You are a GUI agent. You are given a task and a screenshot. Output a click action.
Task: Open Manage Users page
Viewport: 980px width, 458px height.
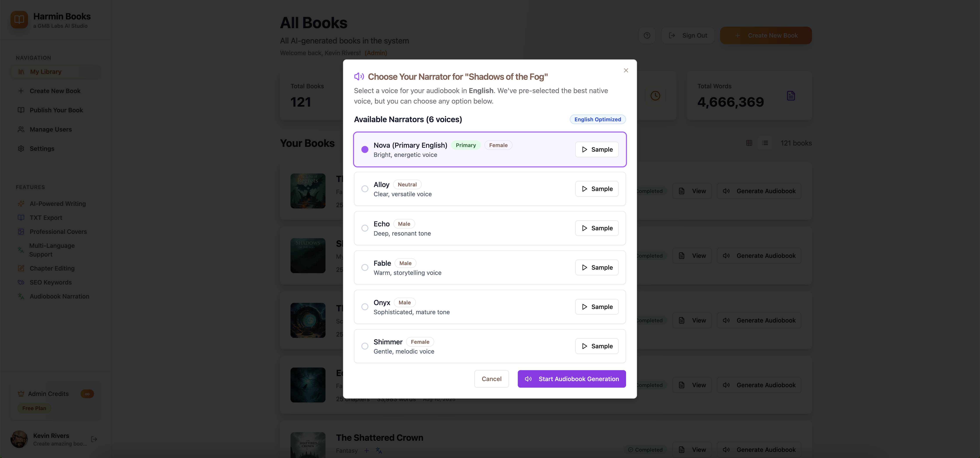(x=56, y=129)
